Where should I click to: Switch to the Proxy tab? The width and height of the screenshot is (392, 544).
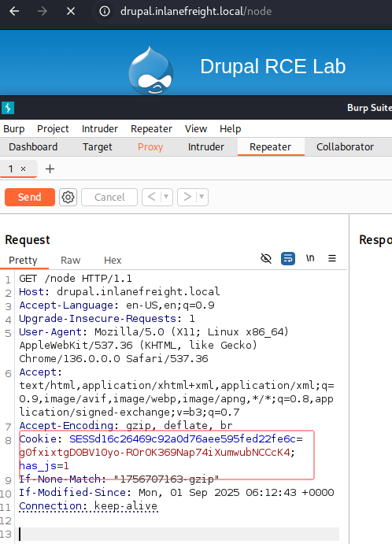click(x=150, y=147)
